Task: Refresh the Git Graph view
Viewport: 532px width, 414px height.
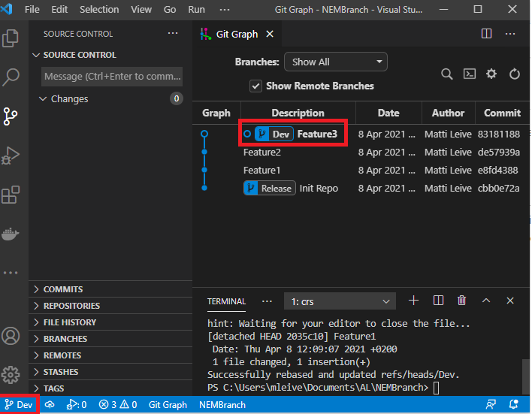Action: coord(515,74)
